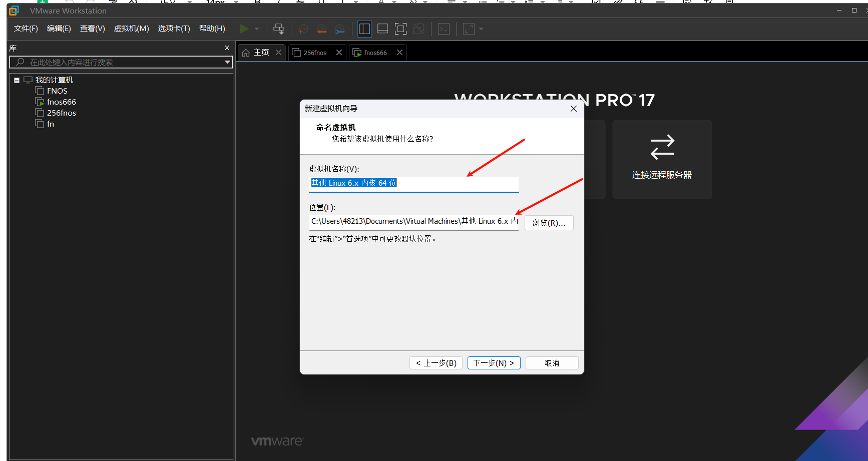Open the 帮助(H) menu
This screenshot has height=461, width=868.
212,29
